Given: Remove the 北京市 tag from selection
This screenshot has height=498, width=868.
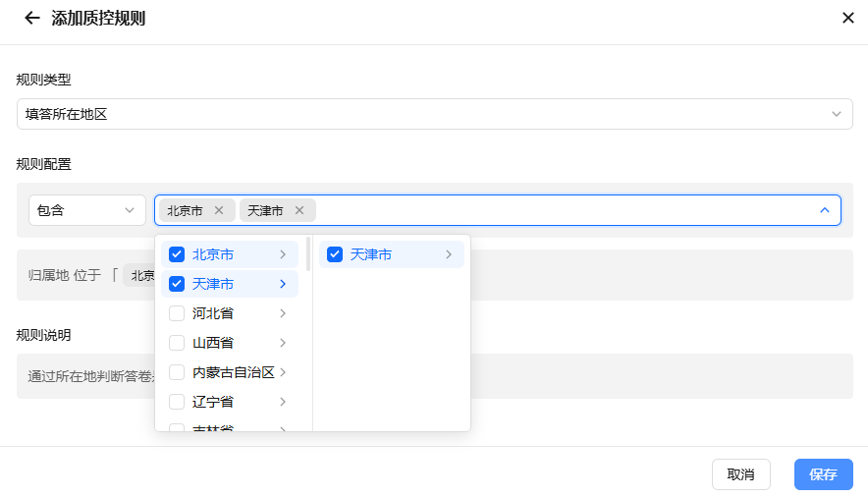Looking at the screenshot, I should click(219, 210).
